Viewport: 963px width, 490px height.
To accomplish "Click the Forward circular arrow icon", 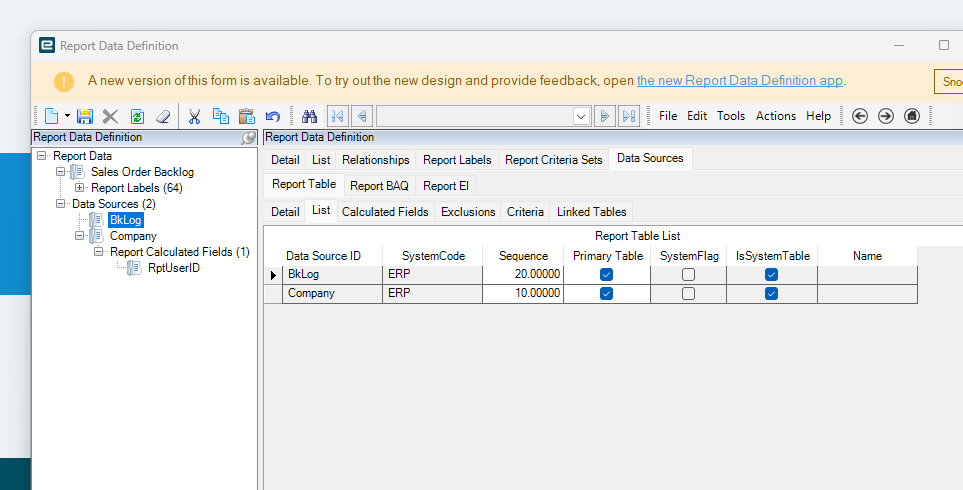I will coord(886,115).
